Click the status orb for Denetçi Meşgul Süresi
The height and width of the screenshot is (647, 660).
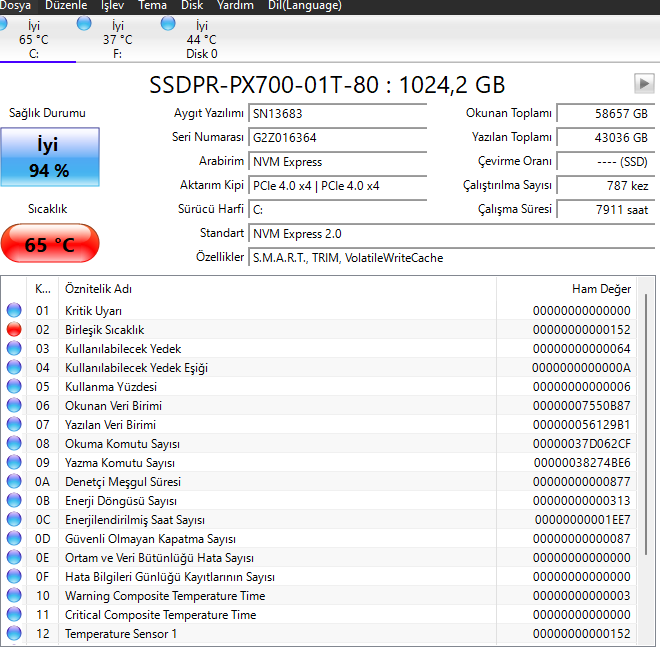pyautogui.click(x=14, y=481)
